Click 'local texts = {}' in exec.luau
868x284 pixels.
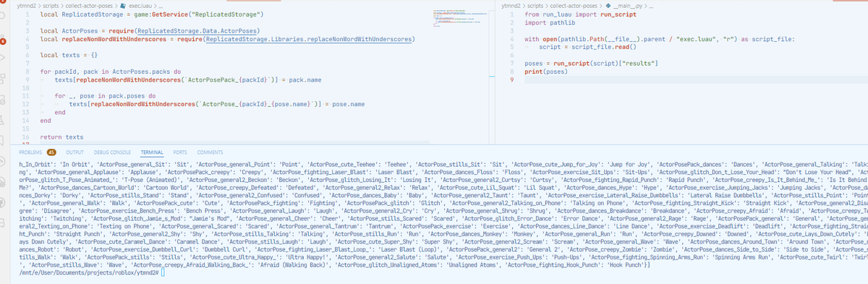[69, 55]
